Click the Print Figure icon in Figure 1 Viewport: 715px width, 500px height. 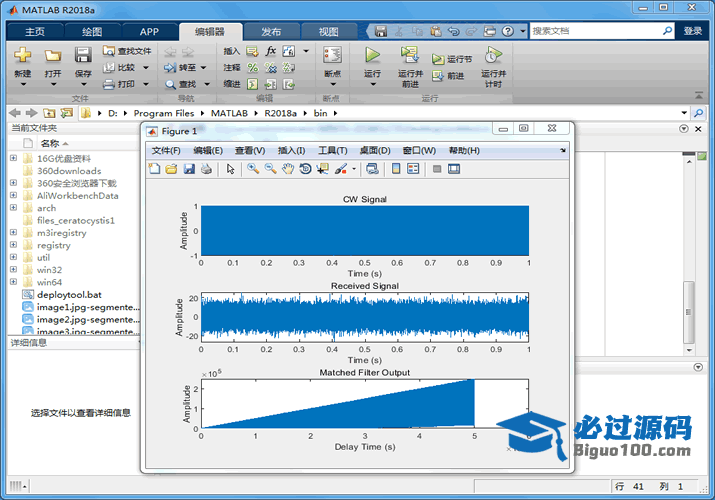[x=206, y=169]
